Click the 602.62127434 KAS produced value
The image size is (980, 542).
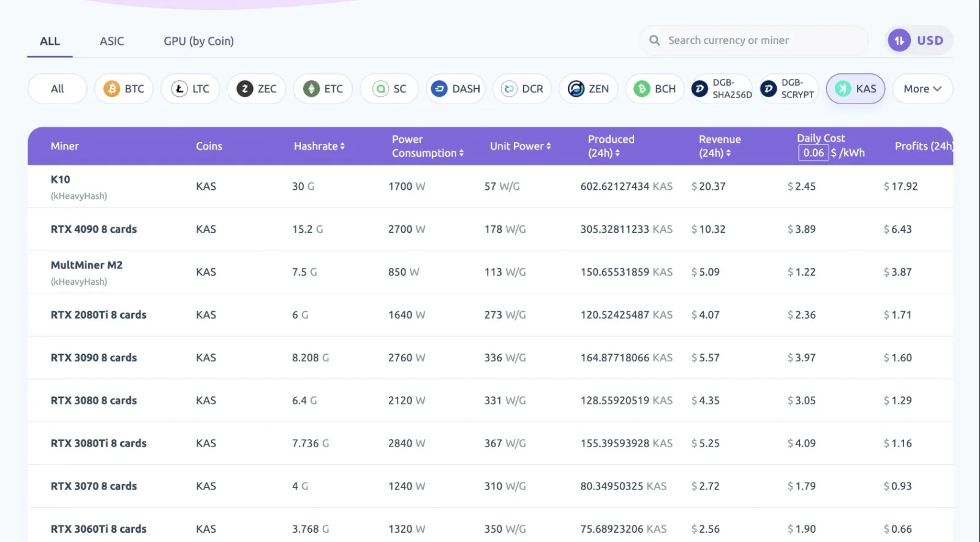[627, 186]
